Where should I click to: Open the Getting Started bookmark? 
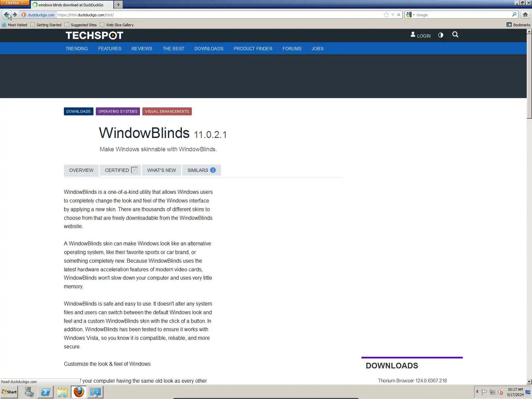click(46, 25)
